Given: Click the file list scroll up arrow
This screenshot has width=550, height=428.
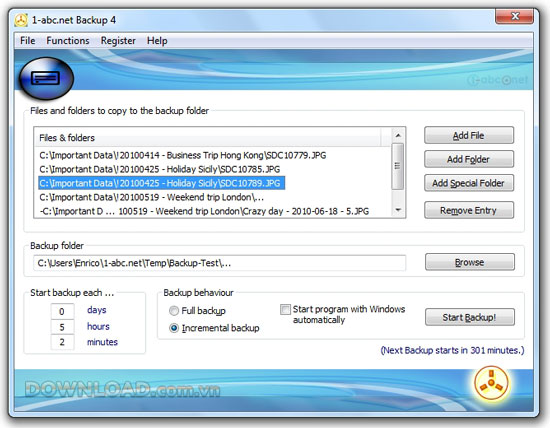Looking at the screenshot, I should pos(398,135).
